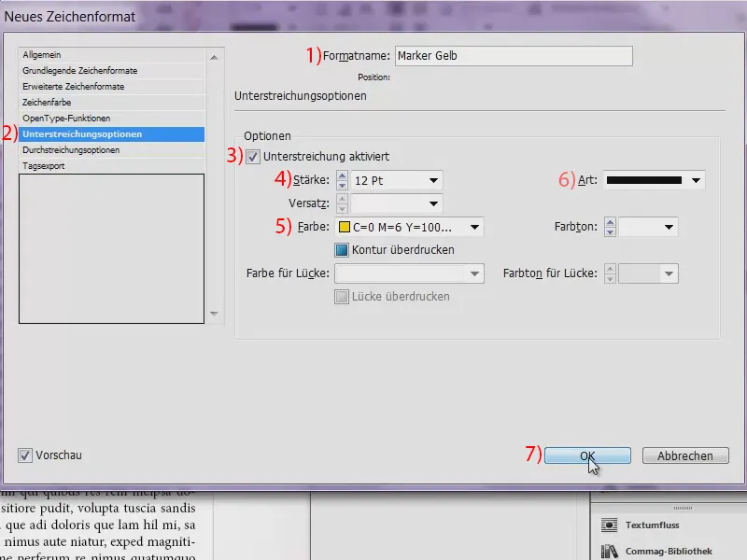Click the black line preview in Art field
This screenshot has height=560, width=747.
(x=643, y=180)
